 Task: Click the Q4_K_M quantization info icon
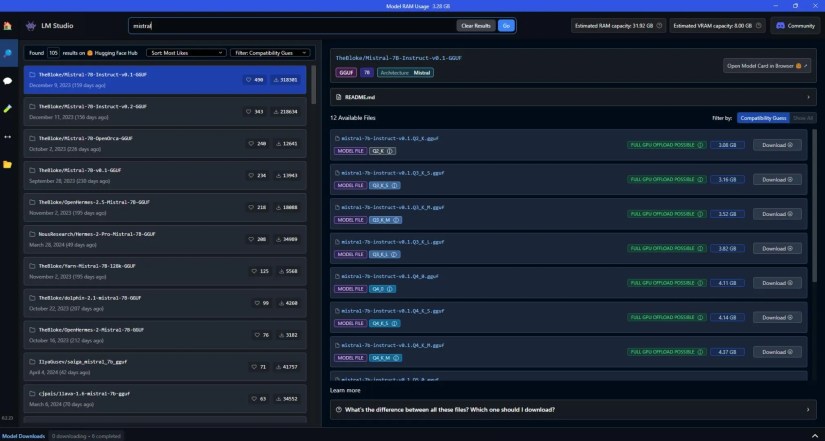point(396,358)
